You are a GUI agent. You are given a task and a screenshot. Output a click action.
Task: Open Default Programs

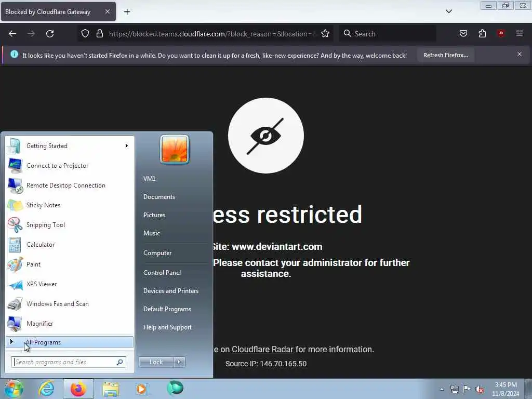167,309
